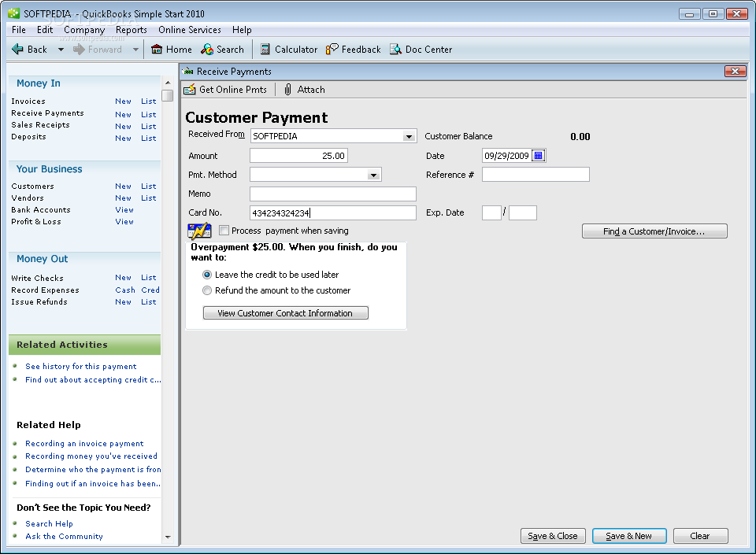This screenshot has height=554, width=756.
Task: Click the sidebar scrollbar thumb
Action: (168, 95)
